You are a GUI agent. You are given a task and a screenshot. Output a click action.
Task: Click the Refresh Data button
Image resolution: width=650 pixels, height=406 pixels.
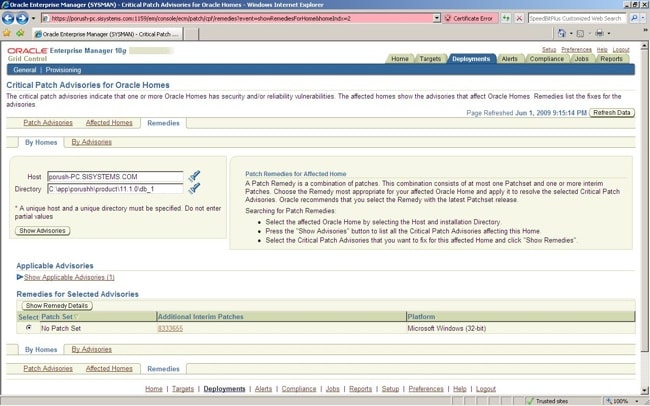pos(611,112)
